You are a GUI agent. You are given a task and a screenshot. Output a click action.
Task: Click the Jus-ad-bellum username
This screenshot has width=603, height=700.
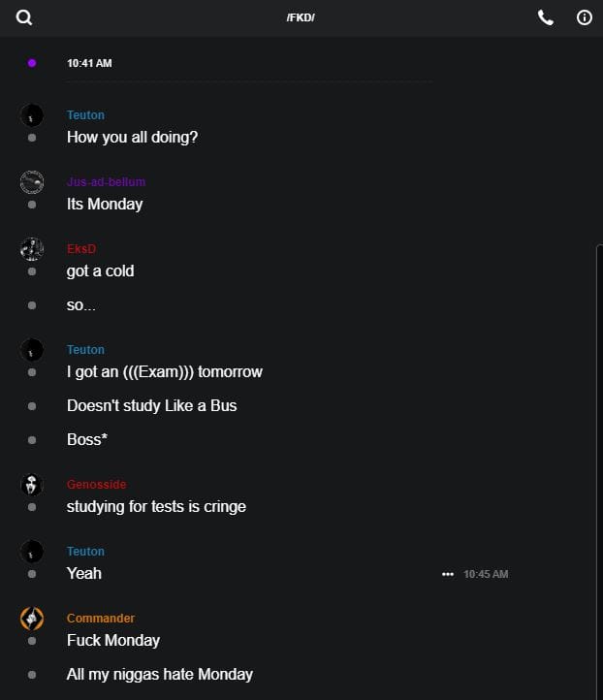106,182
